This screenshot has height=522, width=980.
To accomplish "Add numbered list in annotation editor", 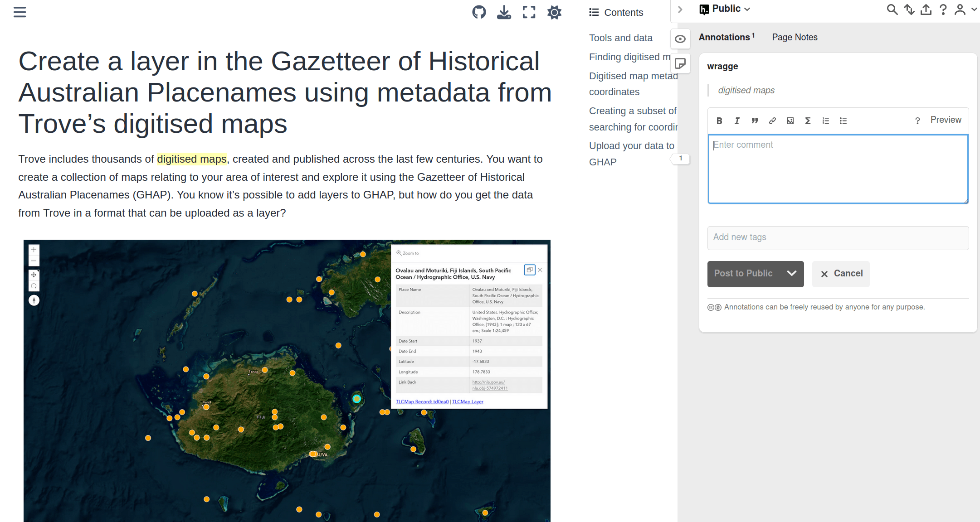I will pyautogui.click(x=825, y=121).
